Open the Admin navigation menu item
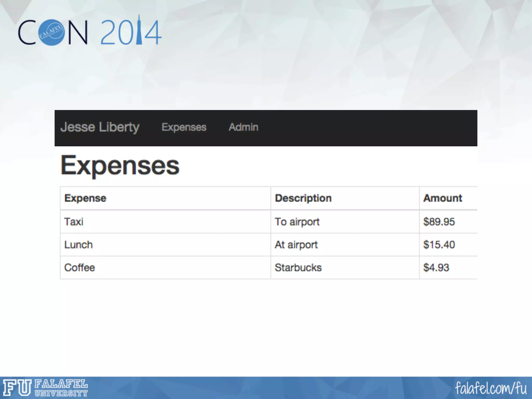Screen dimensions: 532x399 [243, 127]
